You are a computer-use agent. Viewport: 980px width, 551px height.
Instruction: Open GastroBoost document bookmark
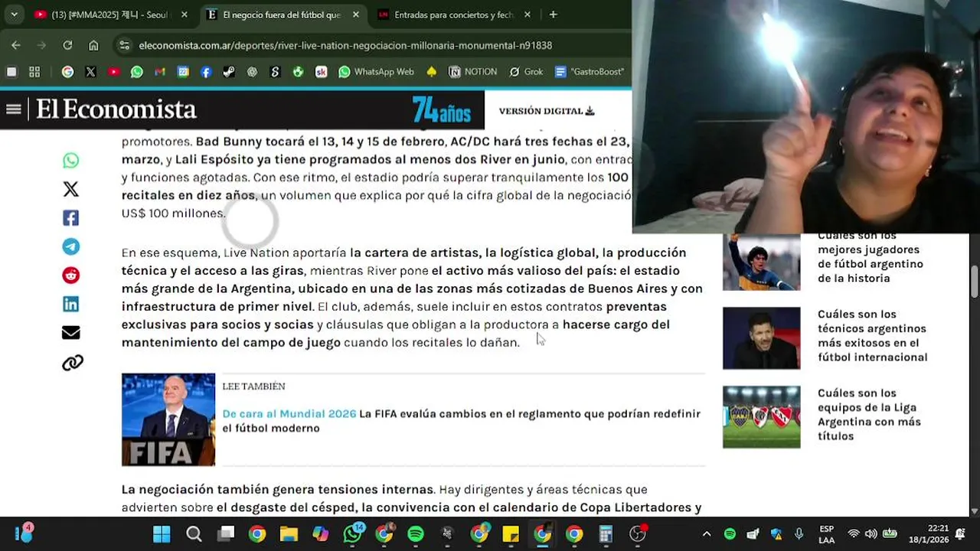coord(590,72)
